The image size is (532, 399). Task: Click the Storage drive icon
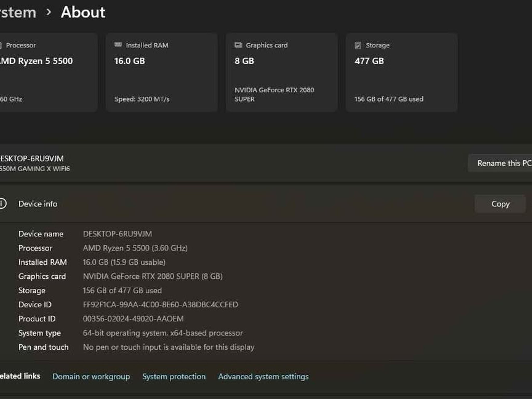tap(358, 45)
